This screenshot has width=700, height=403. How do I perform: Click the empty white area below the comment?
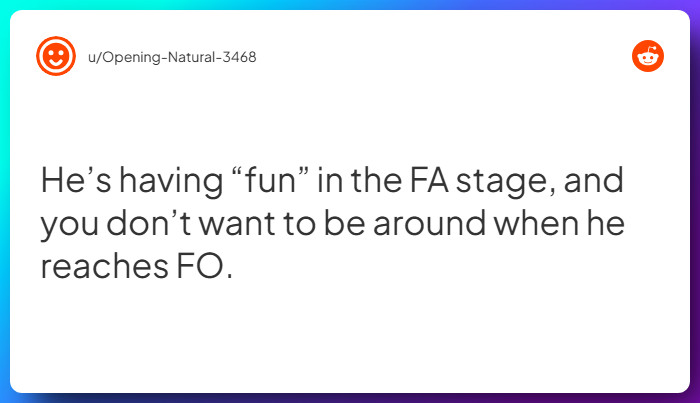coord(350,340)
